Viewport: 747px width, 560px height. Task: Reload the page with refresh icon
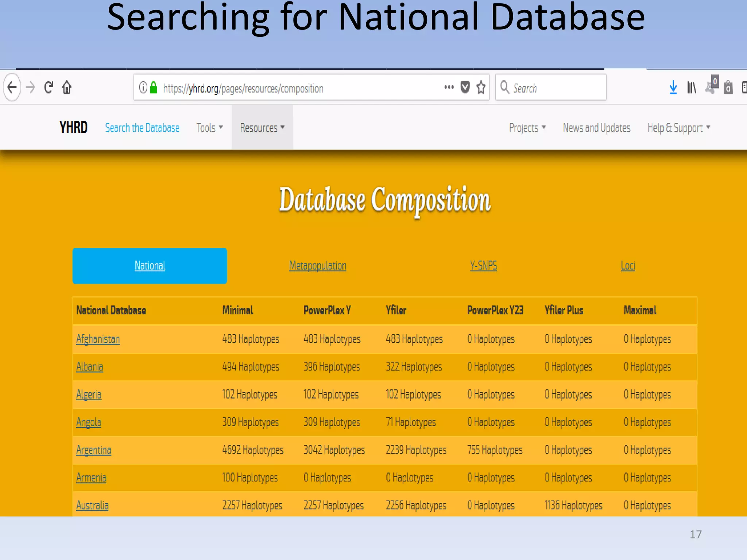tap(49, 87)
